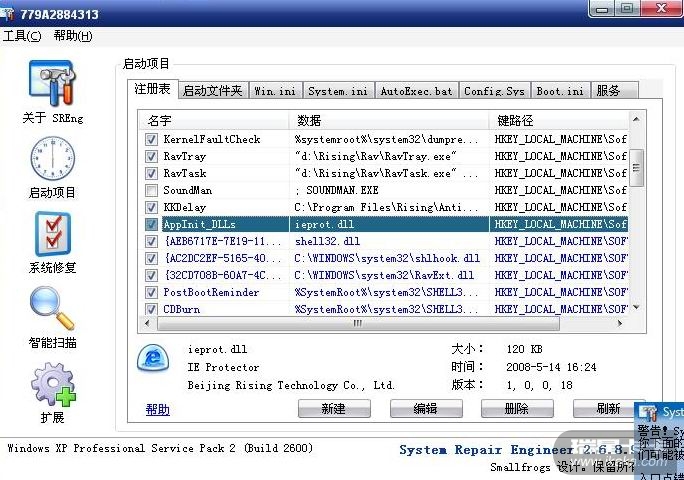Click the vertical scrollbar thumb
This screenshot has width=684, height=480.
tap(636, 167)
